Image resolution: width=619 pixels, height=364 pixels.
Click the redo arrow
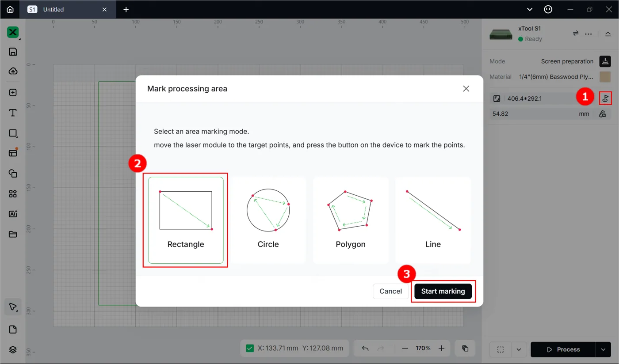tap(381, 349)
